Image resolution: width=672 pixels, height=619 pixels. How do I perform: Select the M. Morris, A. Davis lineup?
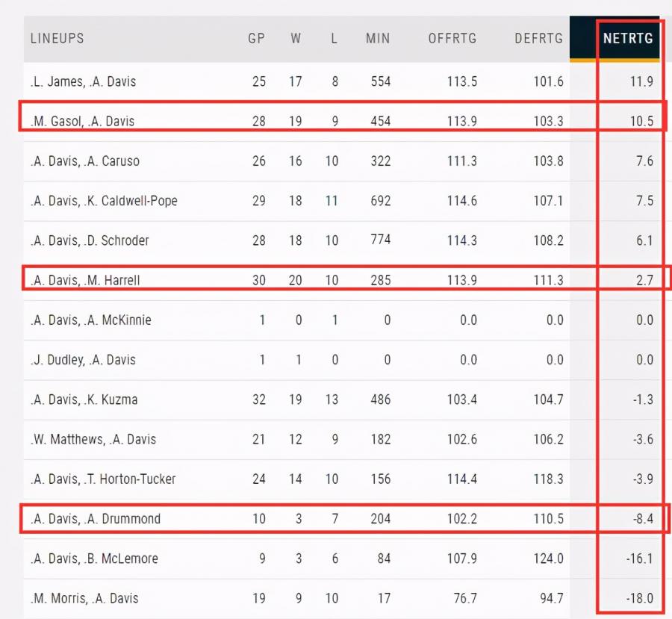(x=84, y=598)
